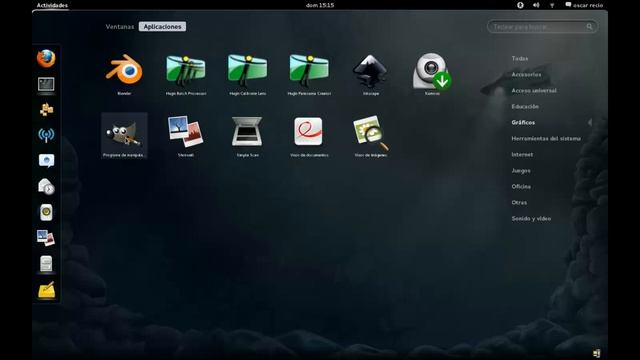Click the Actividades button

52,5
